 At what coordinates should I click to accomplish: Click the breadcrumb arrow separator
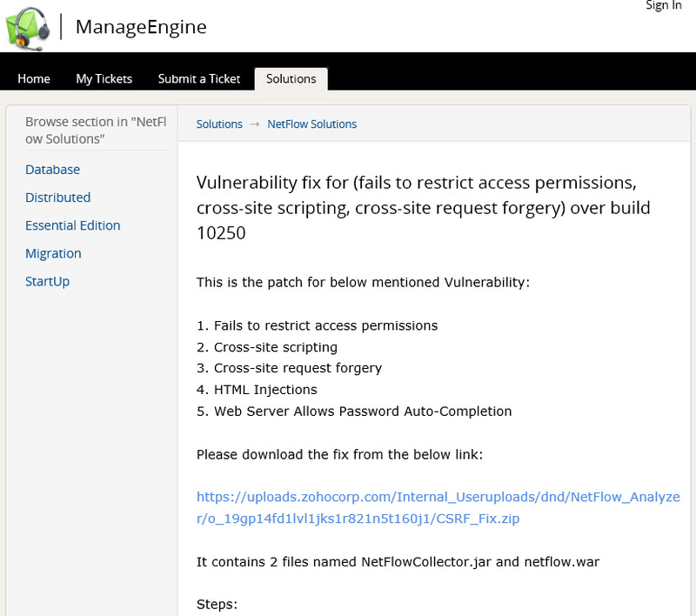[255, 124]
